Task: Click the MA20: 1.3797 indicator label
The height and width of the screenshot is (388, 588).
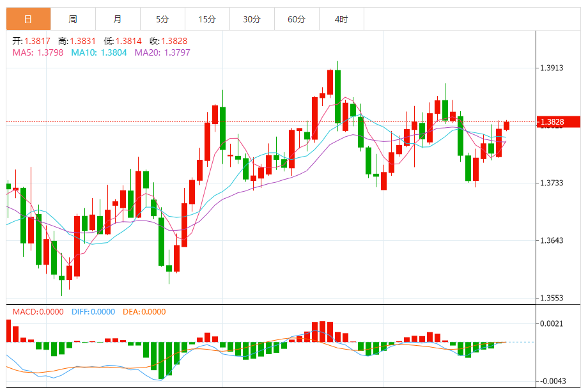Action: click(x=162, y=52)
